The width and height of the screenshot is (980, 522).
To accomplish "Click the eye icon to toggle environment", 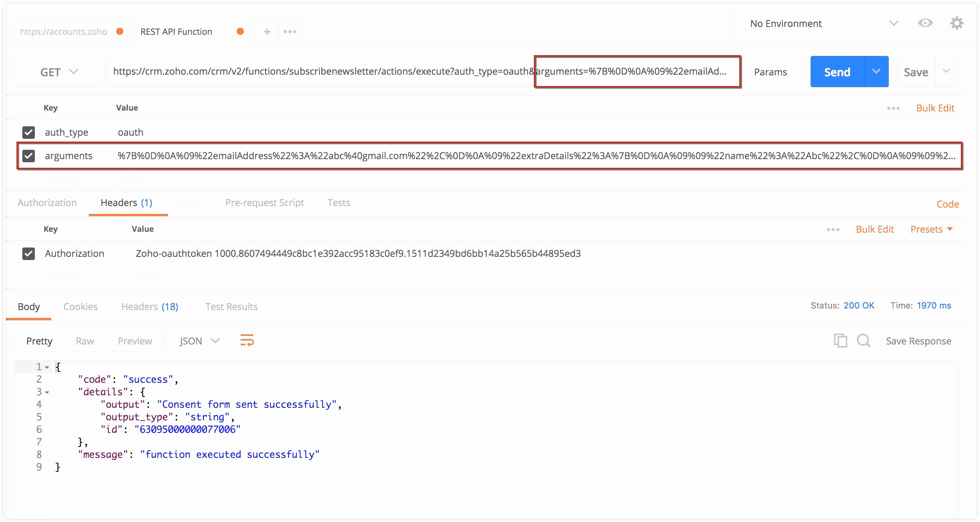I will point(926,23).
